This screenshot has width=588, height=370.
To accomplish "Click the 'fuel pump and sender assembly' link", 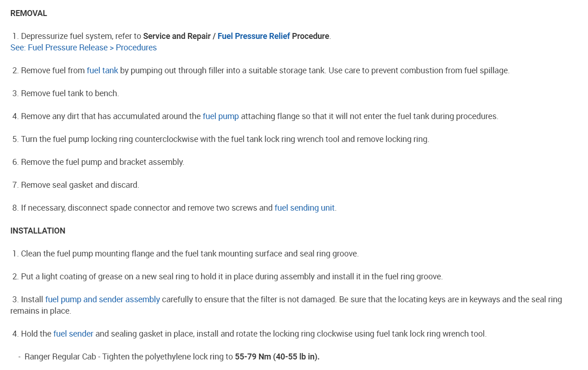I will pyautogui.click(x=102, y=299).
